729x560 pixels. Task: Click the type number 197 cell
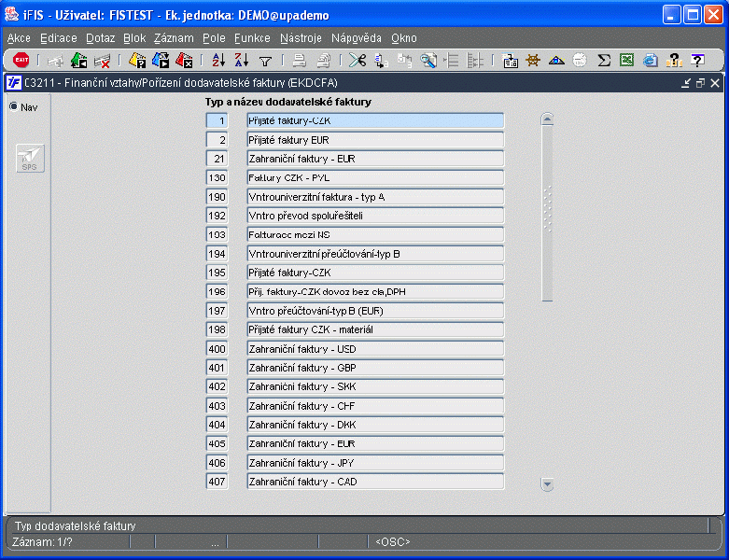pyautogui.click(x=217, y=311)
